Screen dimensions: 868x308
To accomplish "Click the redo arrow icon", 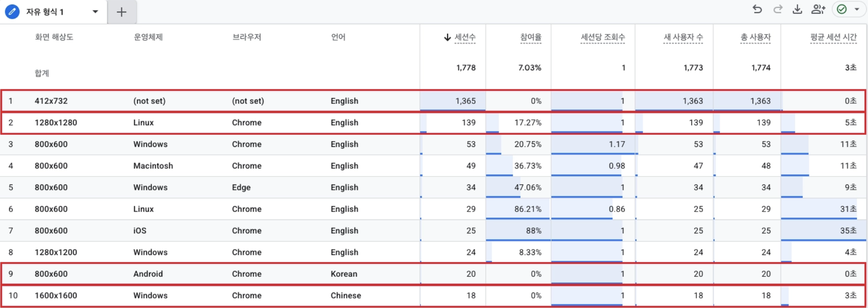I will pos(777,9).
